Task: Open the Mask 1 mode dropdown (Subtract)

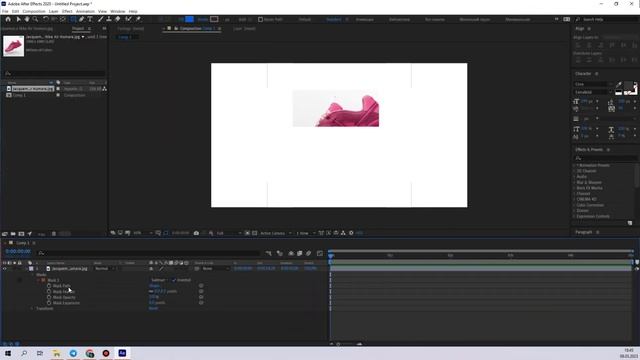Action: (159, 280)
